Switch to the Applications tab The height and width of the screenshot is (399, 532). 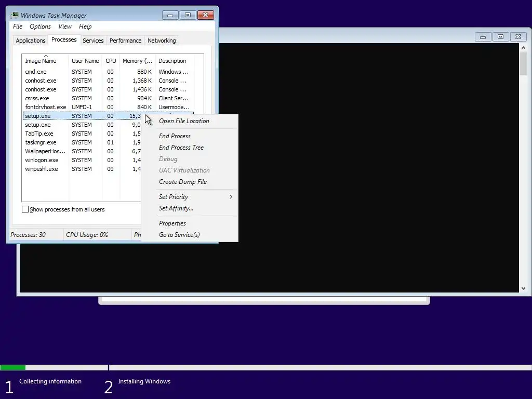[x=31, y=41]
